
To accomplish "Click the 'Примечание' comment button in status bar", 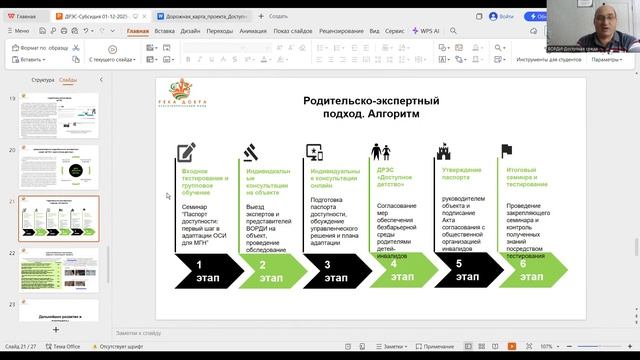I will tap(435, 346).
